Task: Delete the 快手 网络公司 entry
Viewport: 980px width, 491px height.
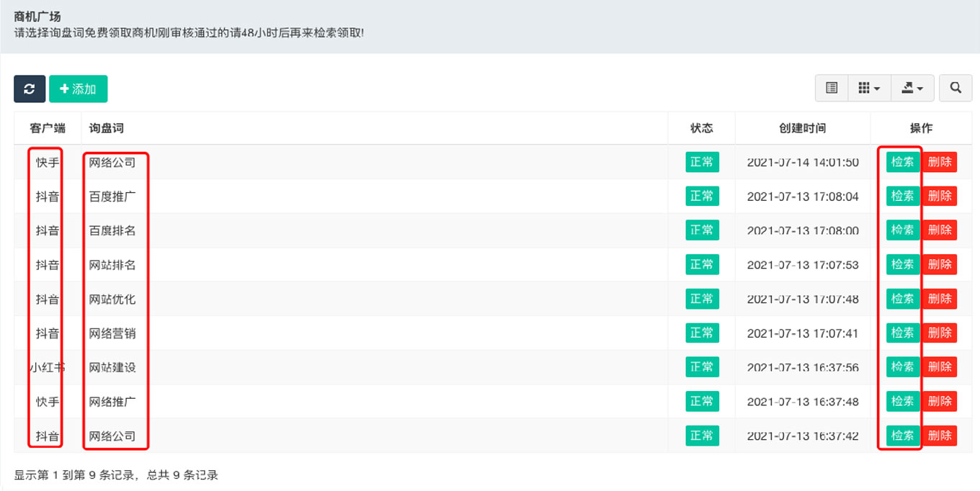Action: click(940, 162)
